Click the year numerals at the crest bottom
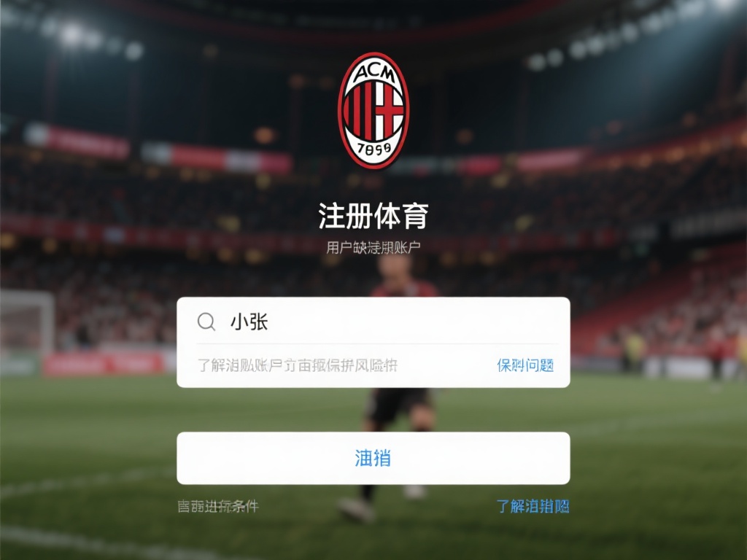The width and height of the screenshot is (747, 560). tap(374, 149)
